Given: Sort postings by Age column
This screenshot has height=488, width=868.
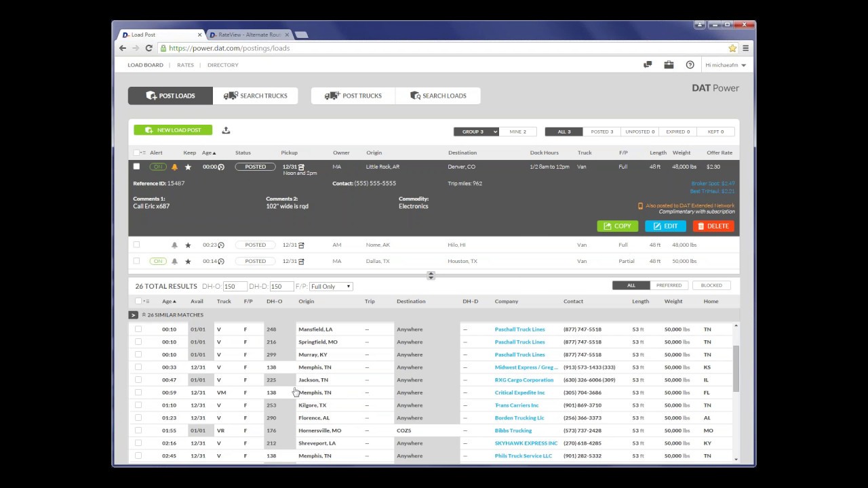Looking at the screenshot, I should pos(208,152).
